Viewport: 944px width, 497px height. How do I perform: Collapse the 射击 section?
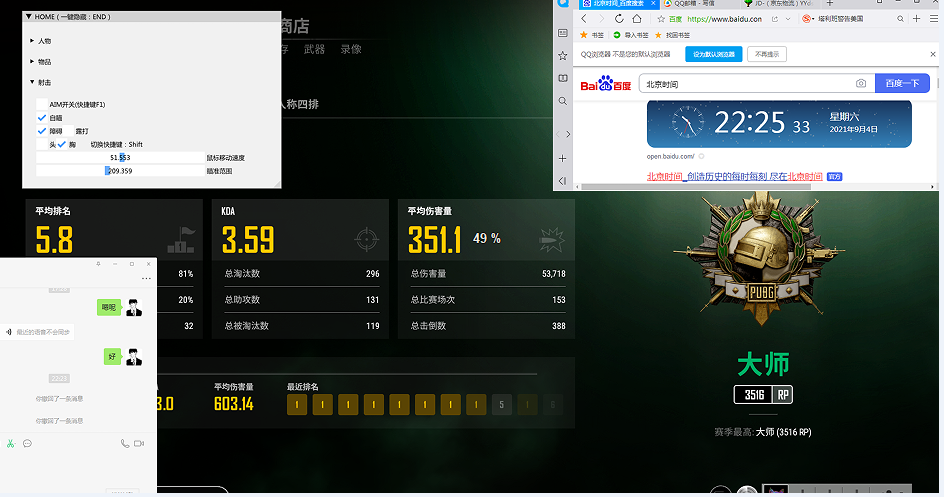40,82
